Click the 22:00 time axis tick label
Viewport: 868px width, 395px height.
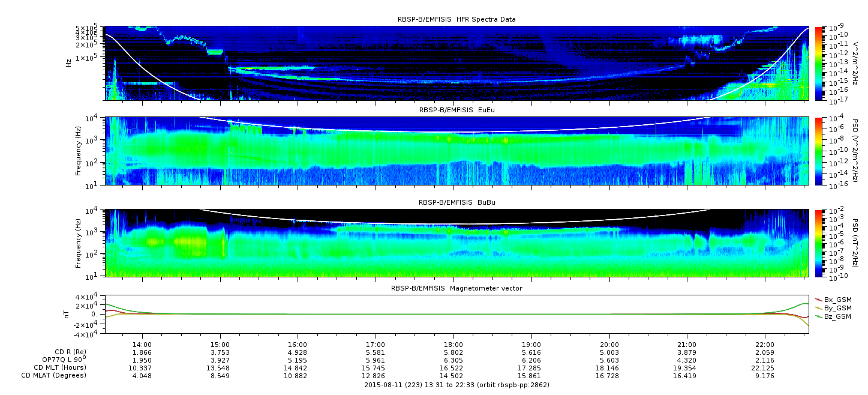[765, 346]
